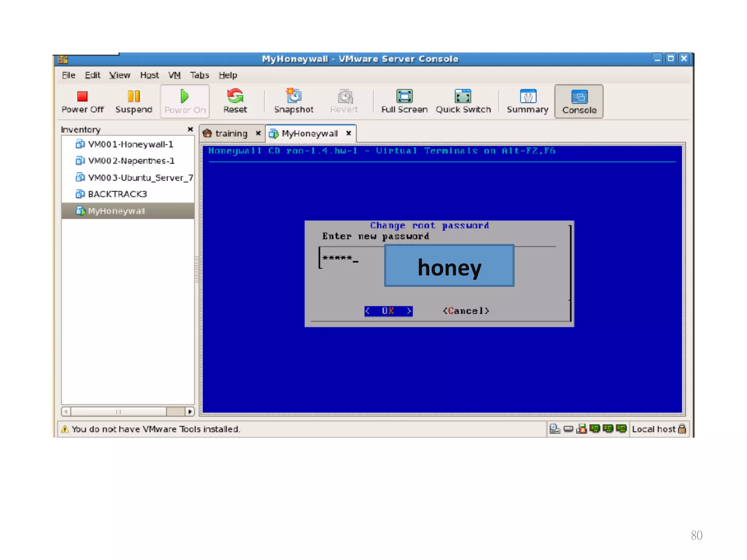Open the Host menu

149,75
